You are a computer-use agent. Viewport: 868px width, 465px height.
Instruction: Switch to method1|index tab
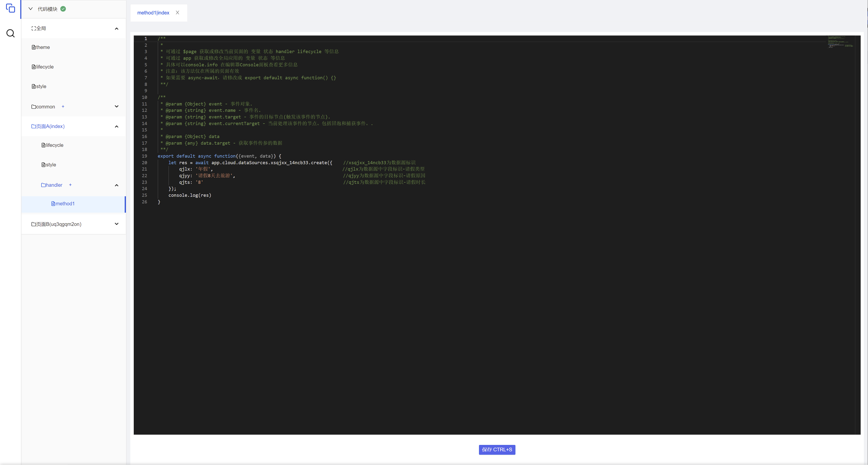coord(153,13)
